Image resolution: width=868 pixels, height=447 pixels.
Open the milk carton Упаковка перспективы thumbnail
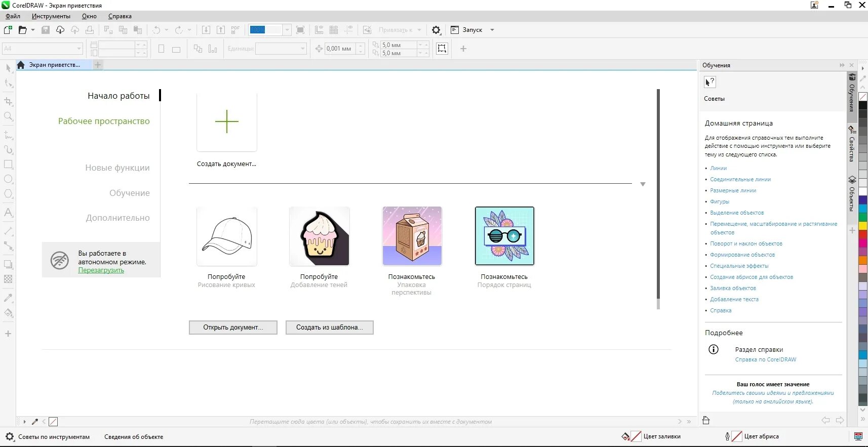pos(412,236)
